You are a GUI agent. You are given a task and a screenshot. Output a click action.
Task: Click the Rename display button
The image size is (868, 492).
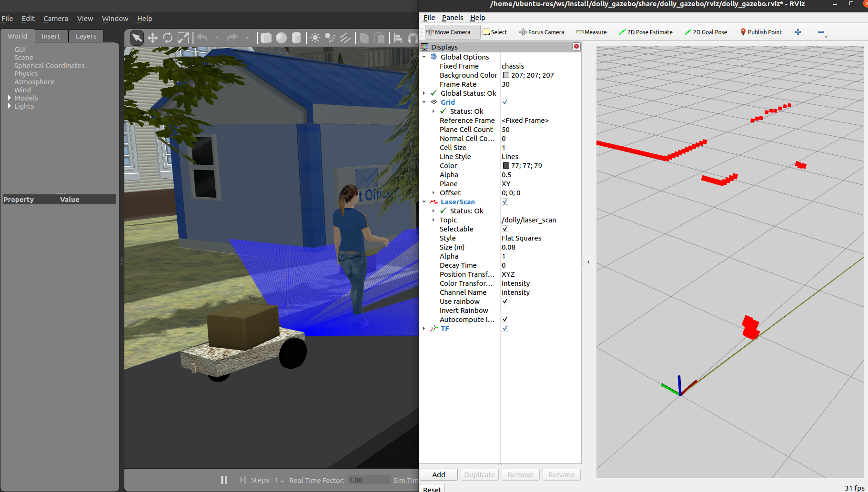tap(562, 474)
